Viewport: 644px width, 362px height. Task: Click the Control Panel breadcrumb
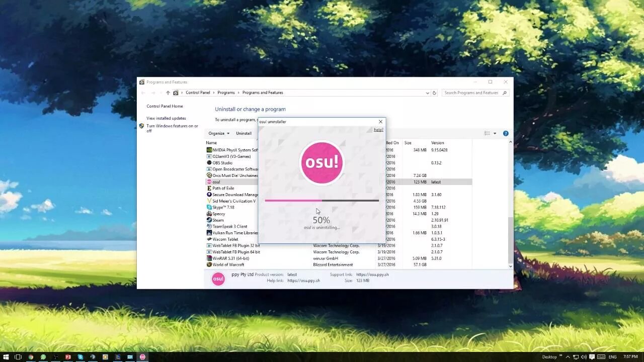pyautogui.click(x=198, y=93)
